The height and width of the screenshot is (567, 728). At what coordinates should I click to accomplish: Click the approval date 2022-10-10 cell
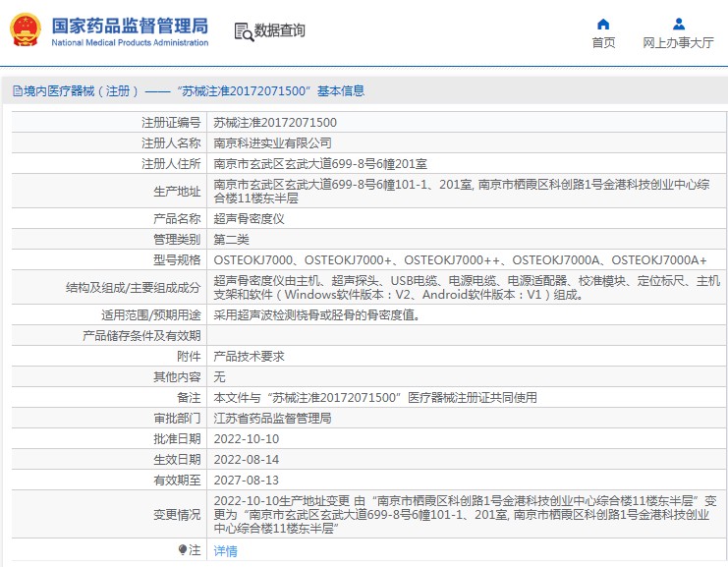[247, 438]
